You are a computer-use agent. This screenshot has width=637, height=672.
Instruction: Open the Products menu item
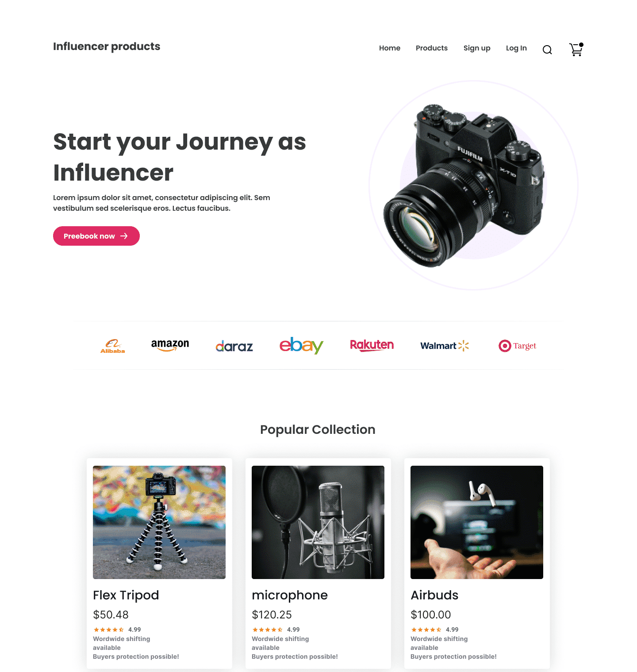point(432,48)
